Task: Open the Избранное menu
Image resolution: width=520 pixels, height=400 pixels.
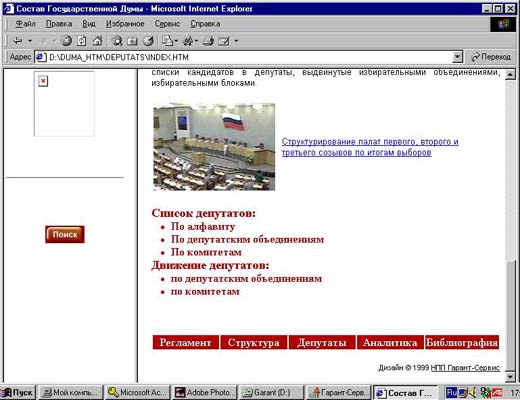Action: click(x=125, y=24)
